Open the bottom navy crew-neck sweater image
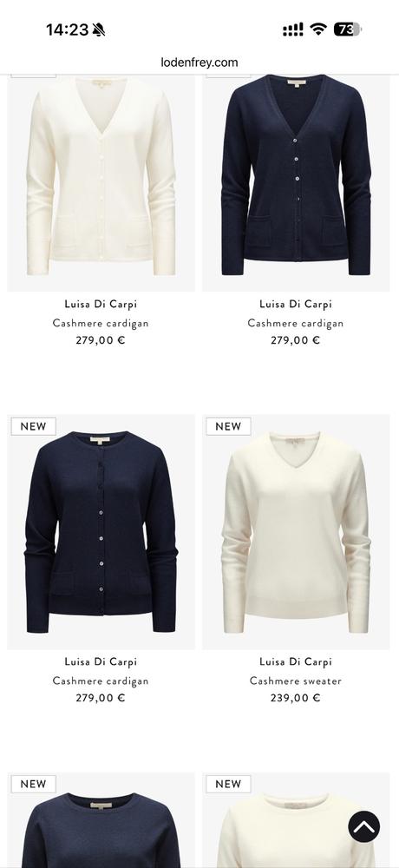Screen dimensions: 399x868 tap(101, 820)
